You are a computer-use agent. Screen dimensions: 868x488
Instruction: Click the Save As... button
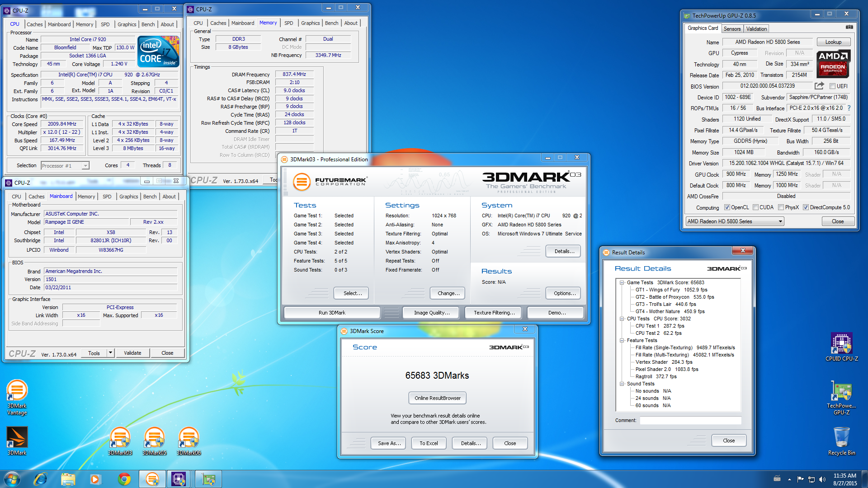click(389, 443)
